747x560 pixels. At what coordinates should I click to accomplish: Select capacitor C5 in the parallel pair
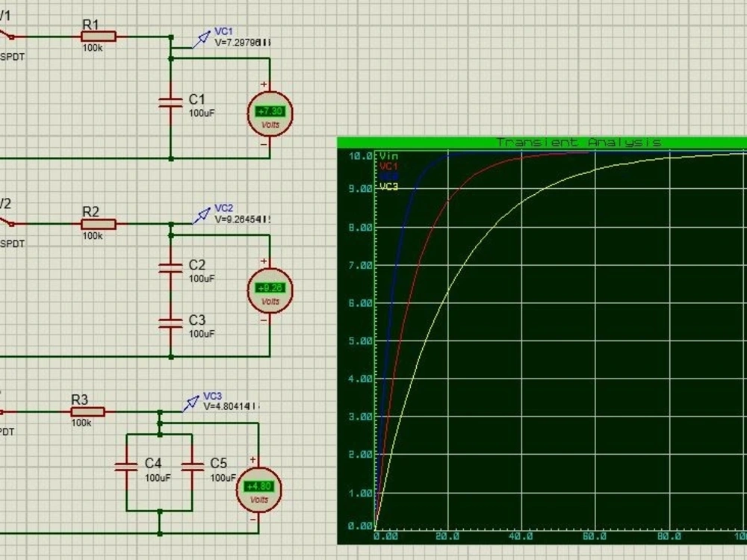tap(193, 467)
